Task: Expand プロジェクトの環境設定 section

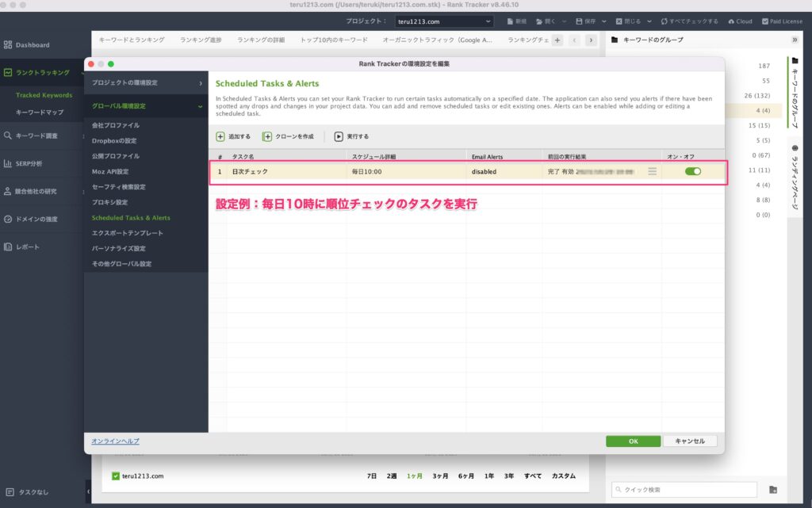Action: (x=146, y=82)
